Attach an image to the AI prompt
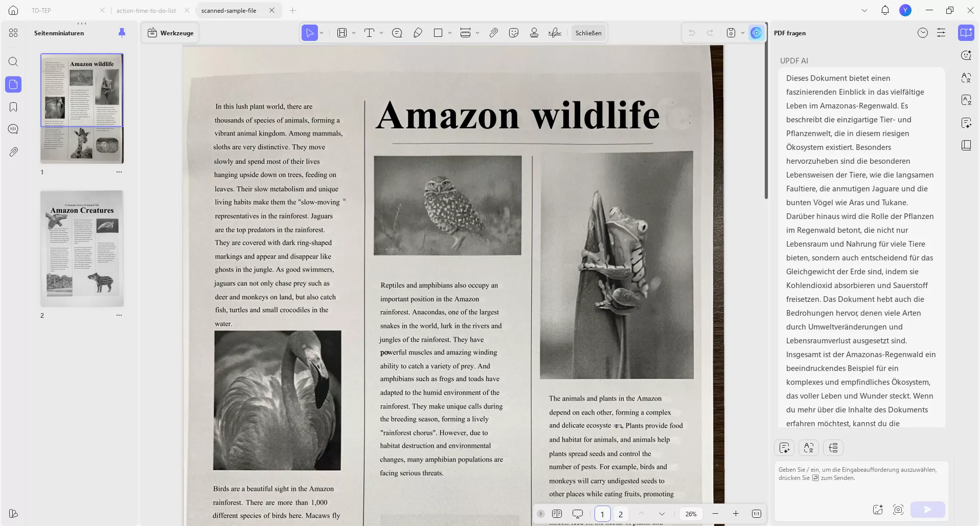The height and width of the screenshot is (526, 980). (878, 510)
